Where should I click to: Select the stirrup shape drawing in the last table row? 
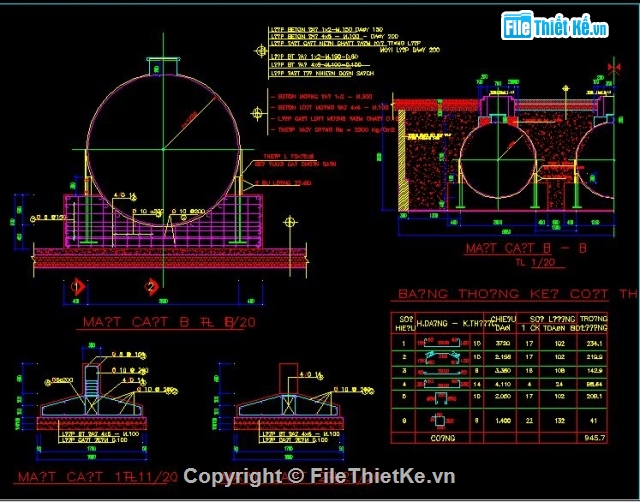pyautogui.click(x=439, y=421)
